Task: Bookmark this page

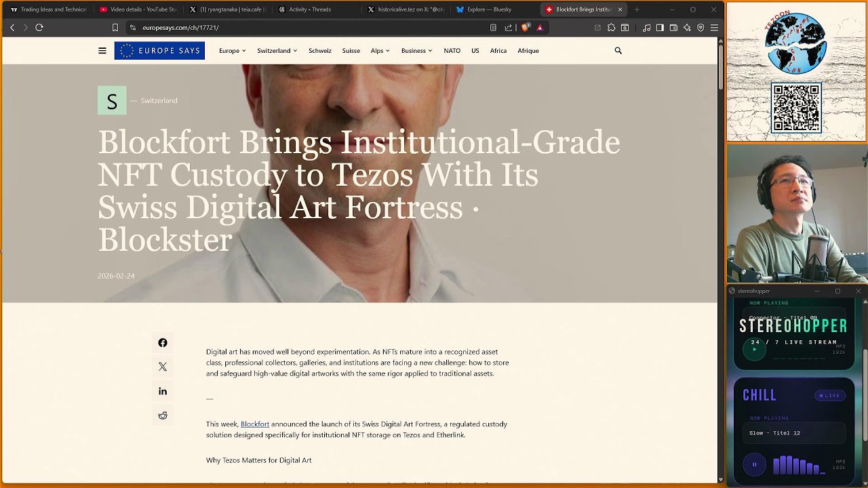Action: 115,28
